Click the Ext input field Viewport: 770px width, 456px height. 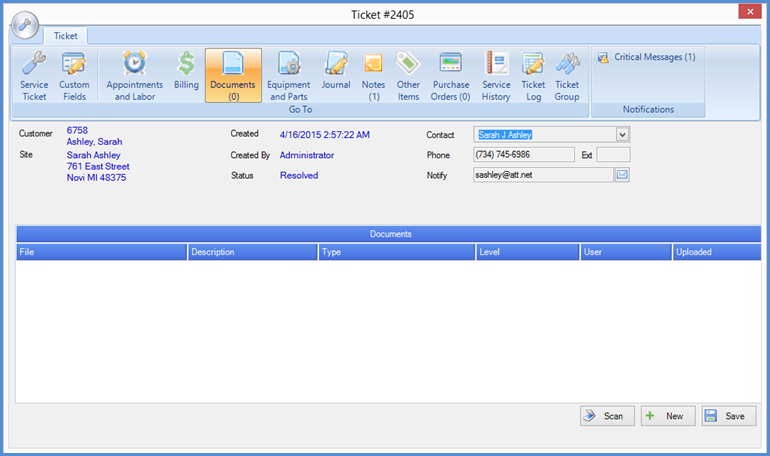click(613, 155)
